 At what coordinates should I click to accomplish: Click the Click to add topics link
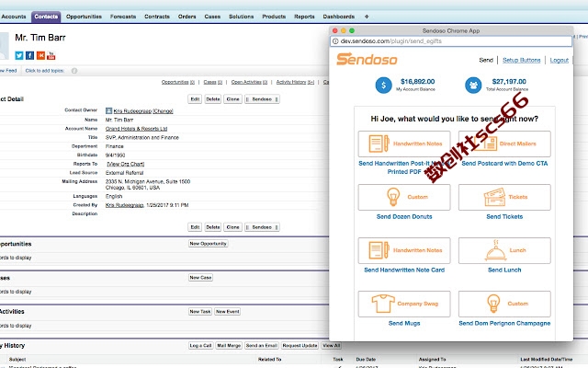click(45, 71)
